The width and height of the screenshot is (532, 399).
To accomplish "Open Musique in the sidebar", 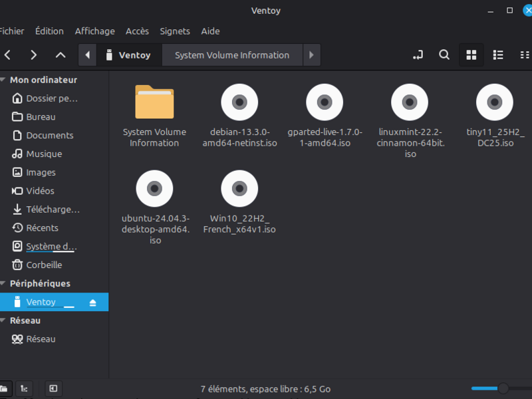I will 55,154.
